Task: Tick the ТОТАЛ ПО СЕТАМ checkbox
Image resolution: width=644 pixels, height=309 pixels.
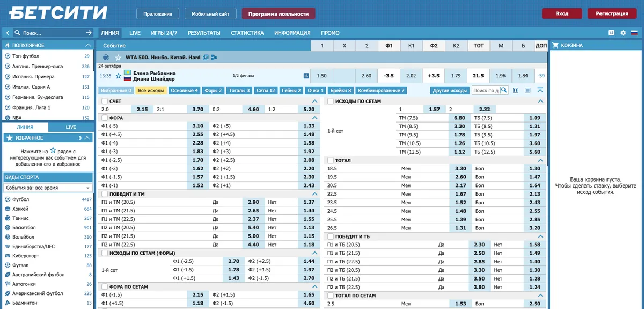Action: [x=331, y=296]
